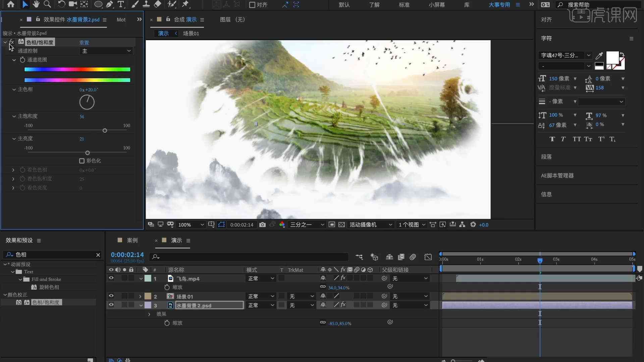Click the Home icon in the toolbar
Screen dimensions: 644x362
pos(11,4)
